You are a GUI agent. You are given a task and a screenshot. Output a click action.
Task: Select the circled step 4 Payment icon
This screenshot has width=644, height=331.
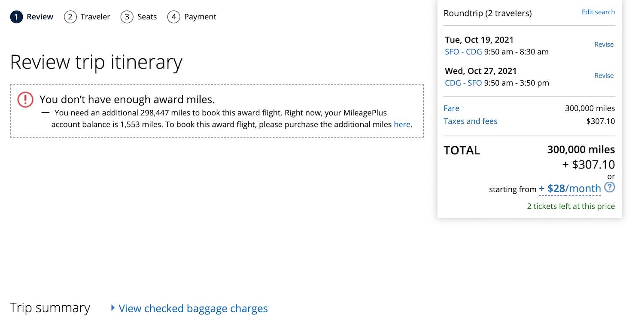(174, 17)
